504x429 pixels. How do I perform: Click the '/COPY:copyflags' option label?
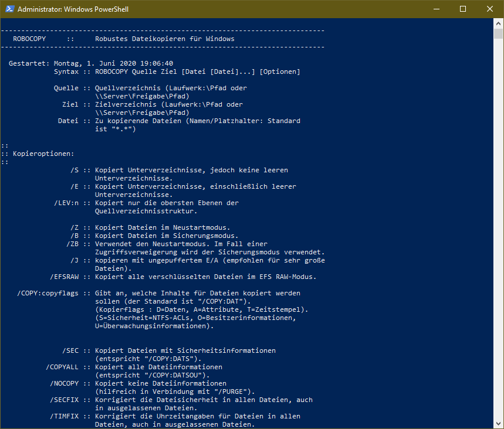(x=48, y=293)
